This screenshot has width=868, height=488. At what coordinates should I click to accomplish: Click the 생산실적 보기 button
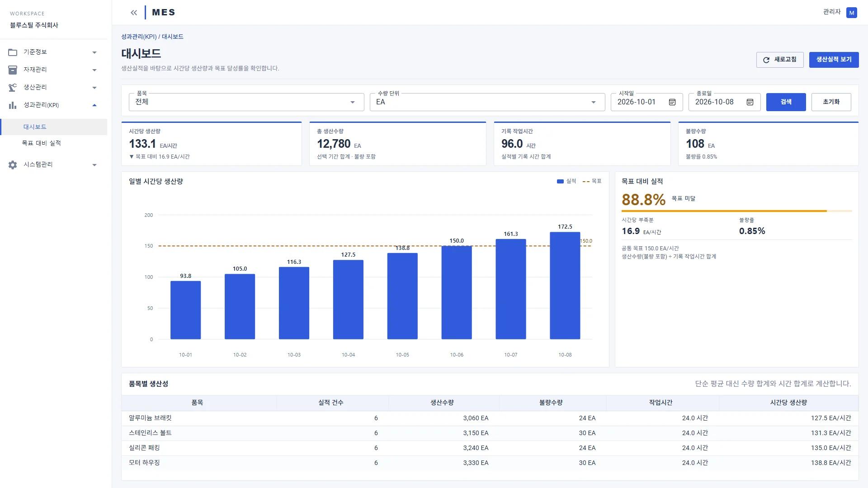(834, 60)
